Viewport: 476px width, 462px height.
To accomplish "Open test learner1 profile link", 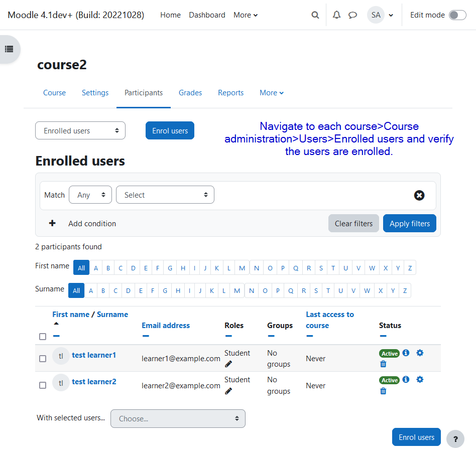I will click(94, 355).
